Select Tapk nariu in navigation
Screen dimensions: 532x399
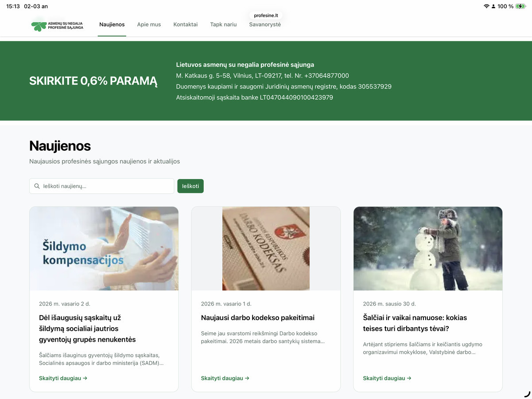click(223, 24)
